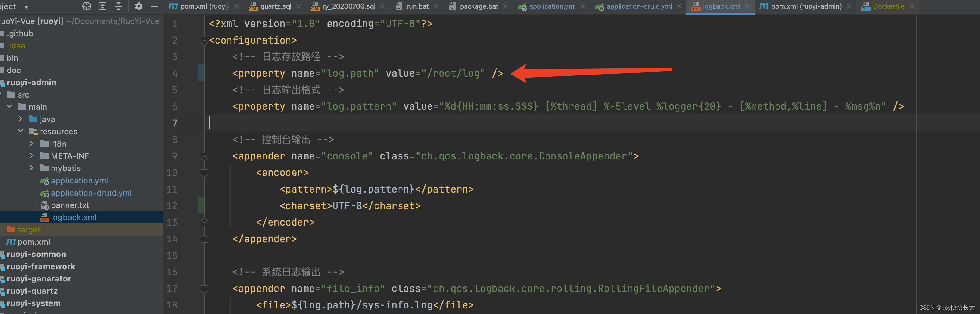Close the pom.xml (ruoyi) tab
980x314 pixels.
pos(236,6)
